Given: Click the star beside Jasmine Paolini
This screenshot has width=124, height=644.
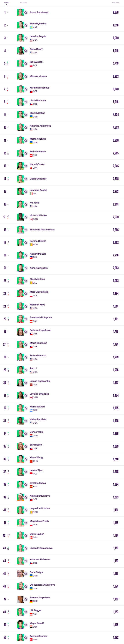Looking at the screenshot, I should click(x=26, y=192).
